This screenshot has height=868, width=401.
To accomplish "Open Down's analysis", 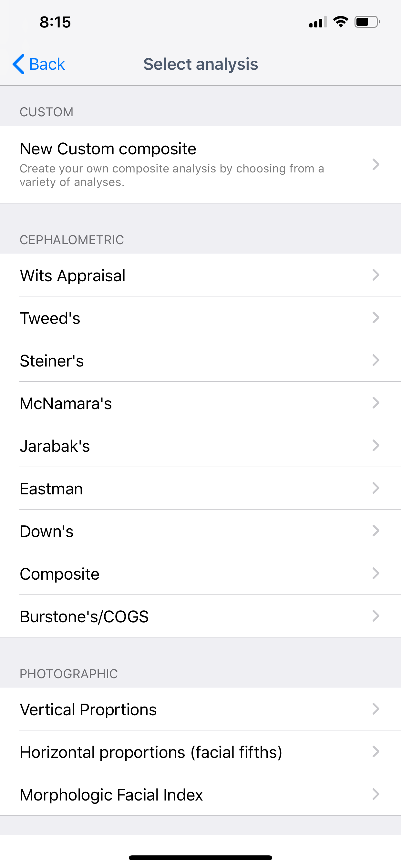I will (47, 531).
